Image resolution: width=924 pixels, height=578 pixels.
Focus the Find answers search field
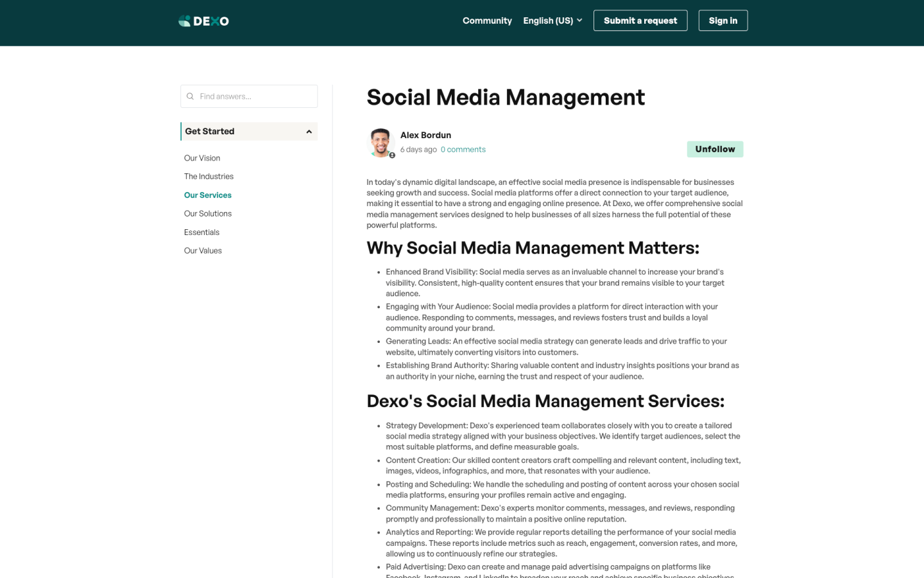coord(255,96)
